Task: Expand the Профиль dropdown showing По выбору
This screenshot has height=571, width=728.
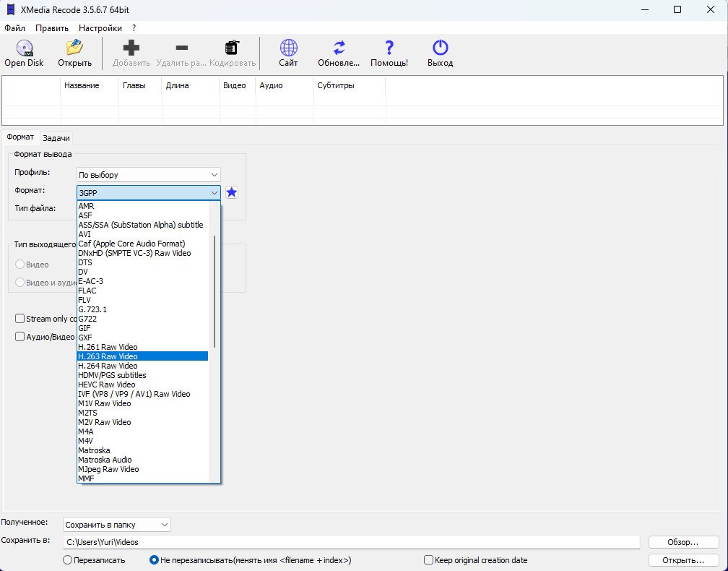Action: coord(149,175)
